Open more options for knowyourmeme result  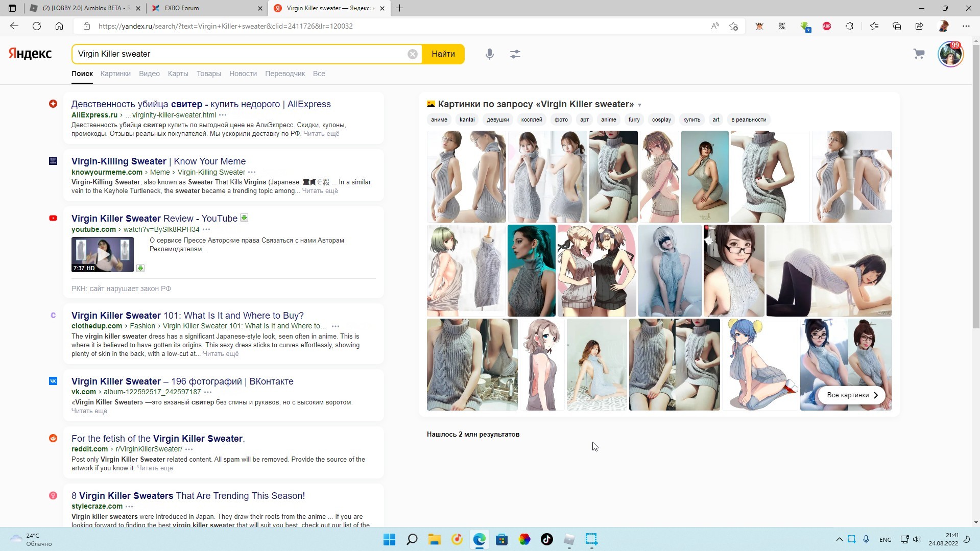pos(252,173)
